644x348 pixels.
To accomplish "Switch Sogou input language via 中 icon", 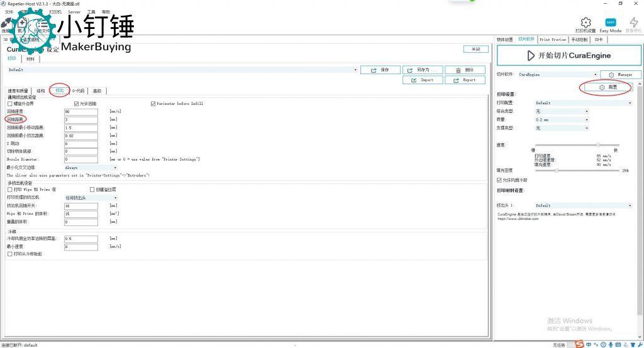I will [589, 345].
